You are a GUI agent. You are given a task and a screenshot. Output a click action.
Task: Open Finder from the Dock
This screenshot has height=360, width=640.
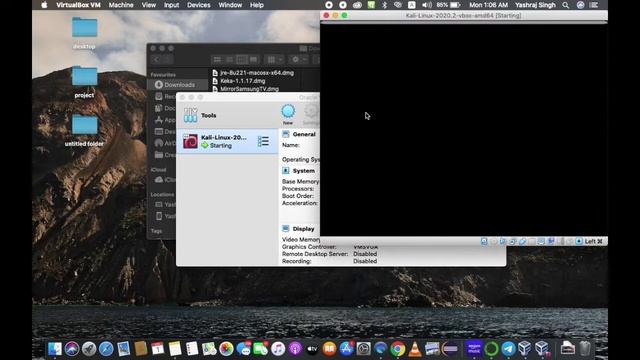55,349
